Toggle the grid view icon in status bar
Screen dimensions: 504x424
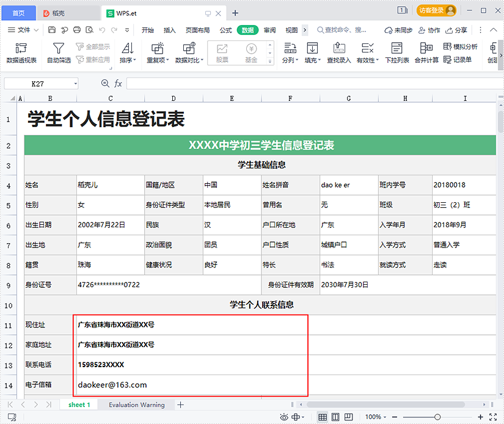tap(323, 417)
